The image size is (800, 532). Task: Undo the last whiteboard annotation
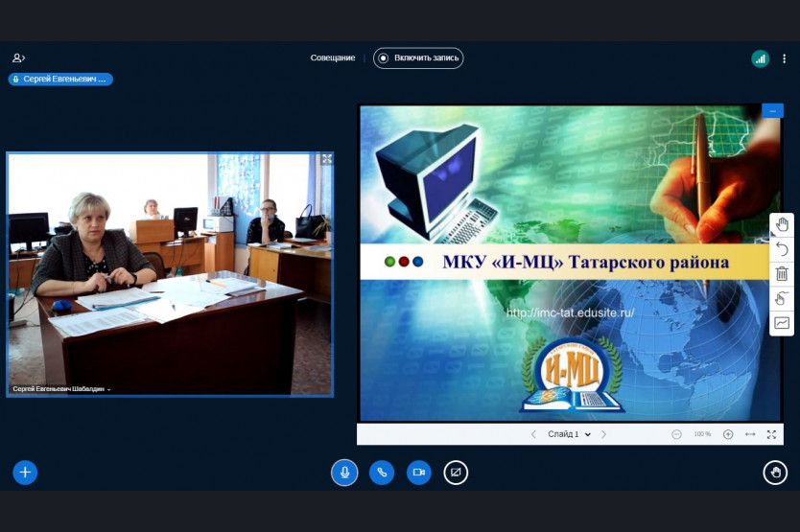[x=782, y=249]
